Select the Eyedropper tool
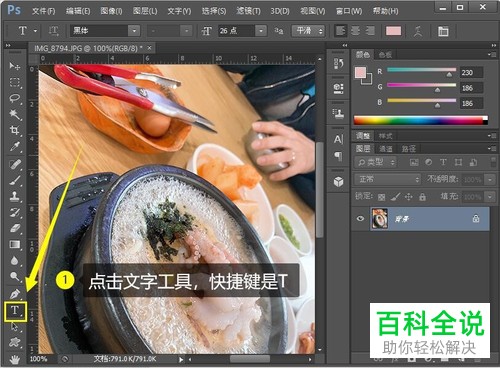Viewport: 500px width, 368px height. point(15,147)
